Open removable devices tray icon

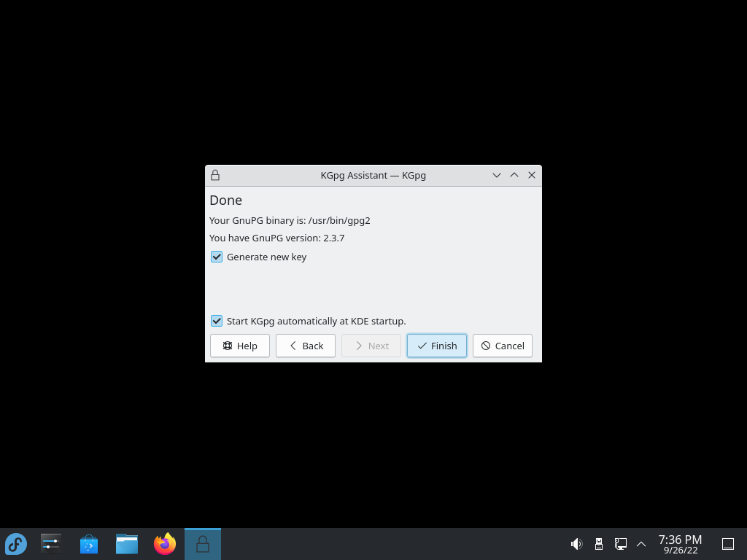click(599, 544)
